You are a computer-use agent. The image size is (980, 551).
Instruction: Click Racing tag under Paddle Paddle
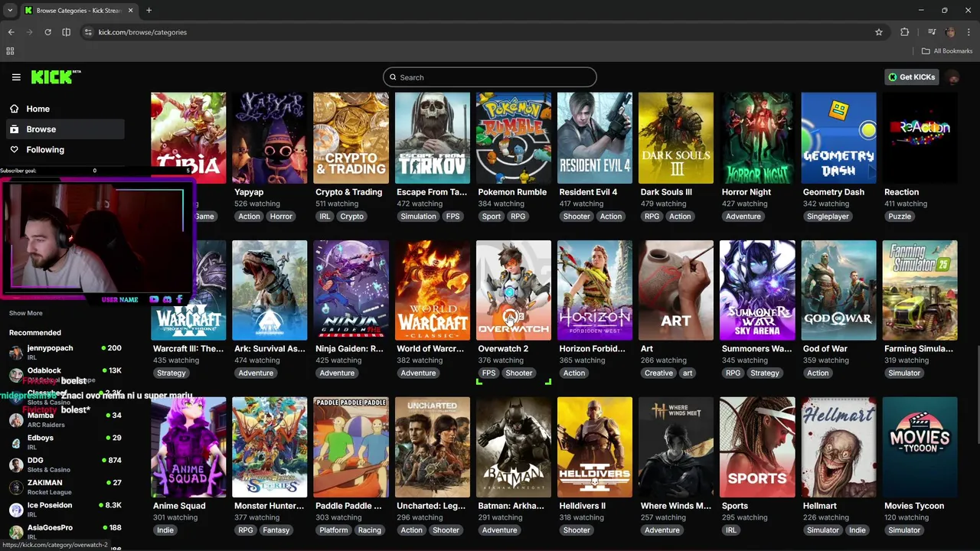[369, 530]
